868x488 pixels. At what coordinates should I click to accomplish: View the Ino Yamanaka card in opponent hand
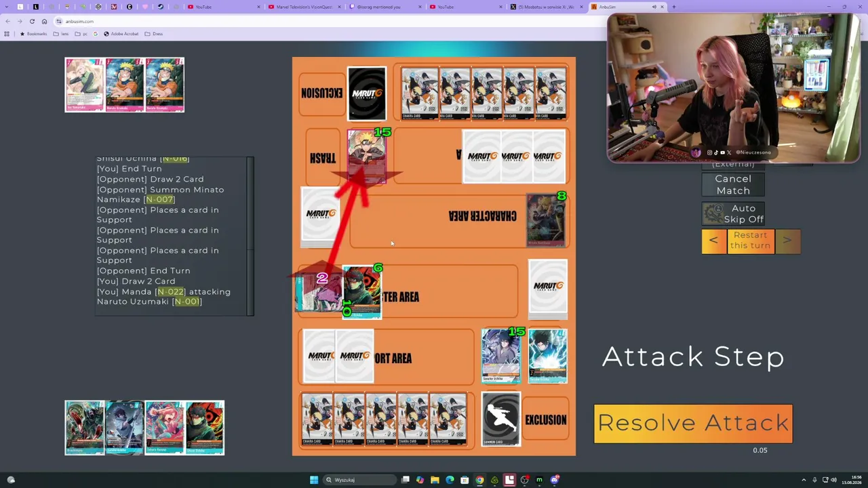click(85, 85)
